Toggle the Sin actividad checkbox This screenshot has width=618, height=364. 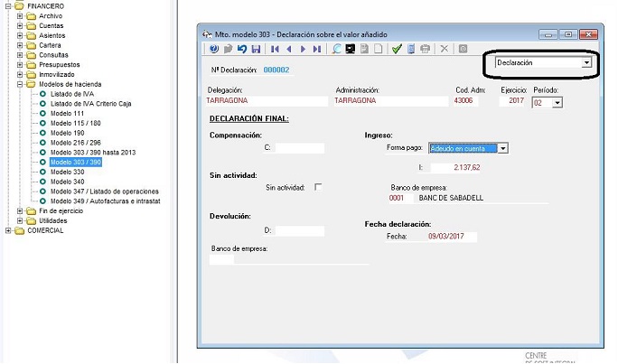318,187
